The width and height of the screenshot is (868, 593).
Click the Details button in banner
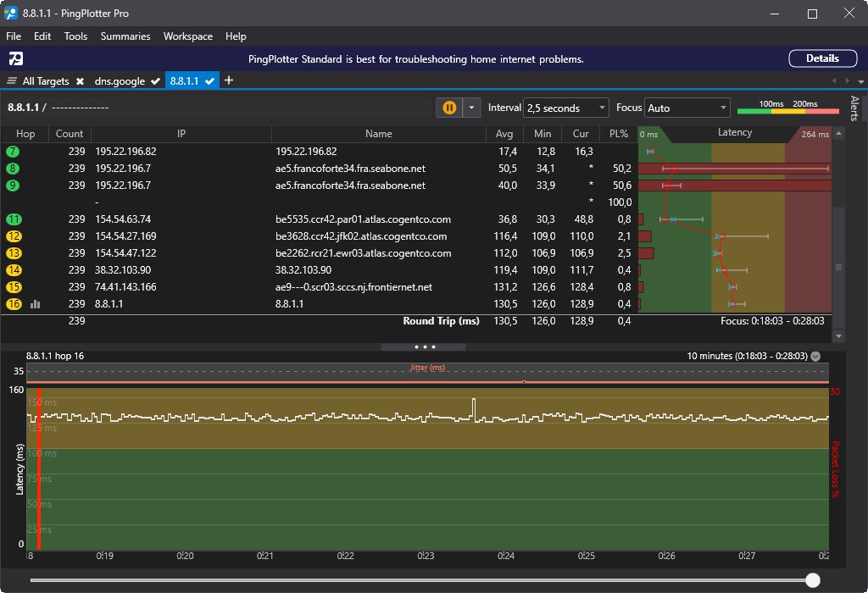822,58
